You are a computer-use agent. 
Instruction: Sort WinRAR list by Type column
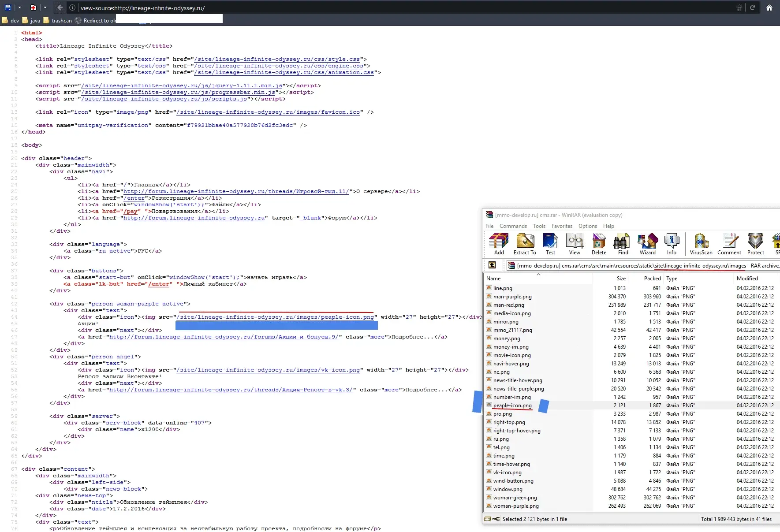[x=699, y=279]
